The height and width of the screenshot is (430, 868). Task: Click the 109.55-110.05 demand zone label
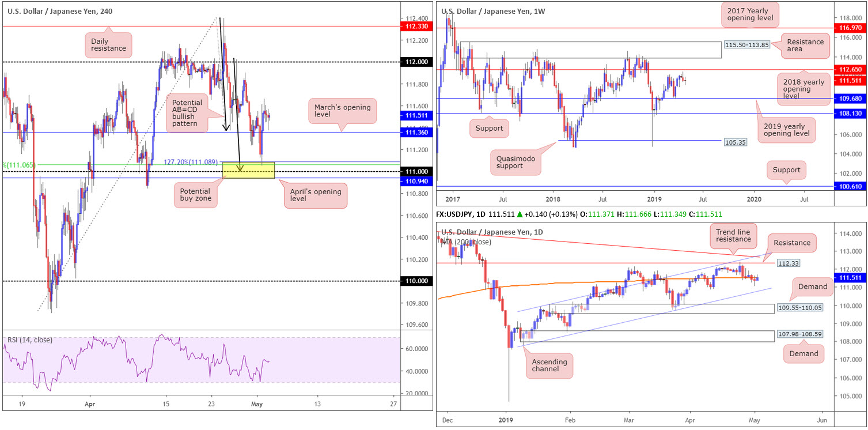pyautogui.click(x=798, y=308)
